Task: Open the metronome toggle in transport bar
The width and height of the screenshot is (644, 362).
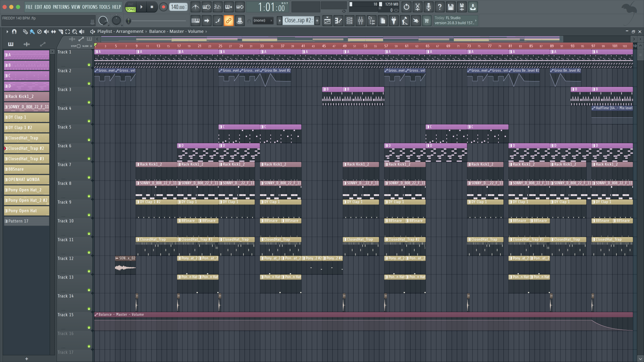Action: pos(195,7)
